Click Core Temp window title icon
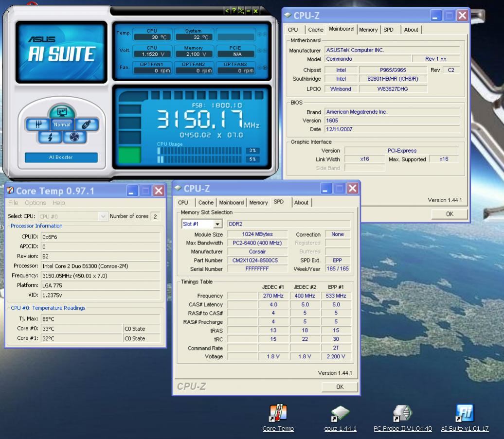The width and height of the screenshot is (504, 439). (10, 191)
